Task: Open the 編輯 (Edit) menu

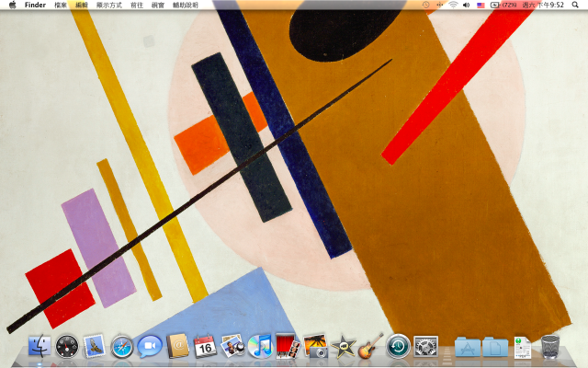Action: [x=82, y=5]
